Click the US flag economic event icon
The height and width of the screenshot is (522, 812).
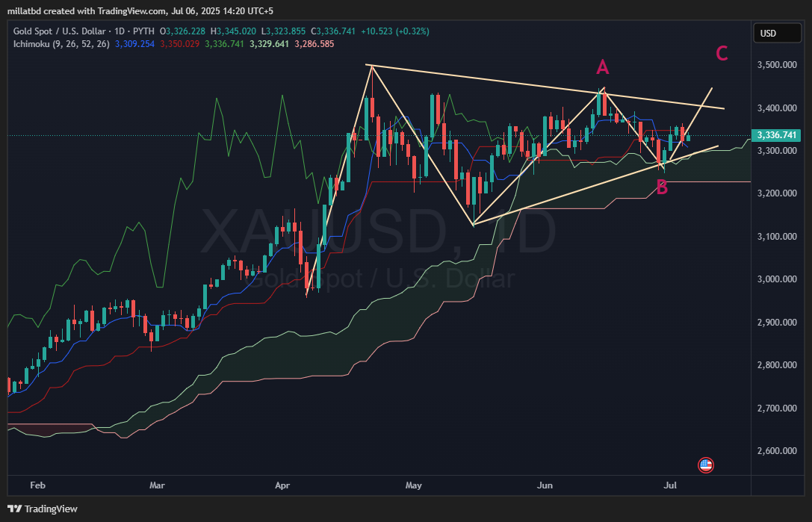(x=706, y=465)
